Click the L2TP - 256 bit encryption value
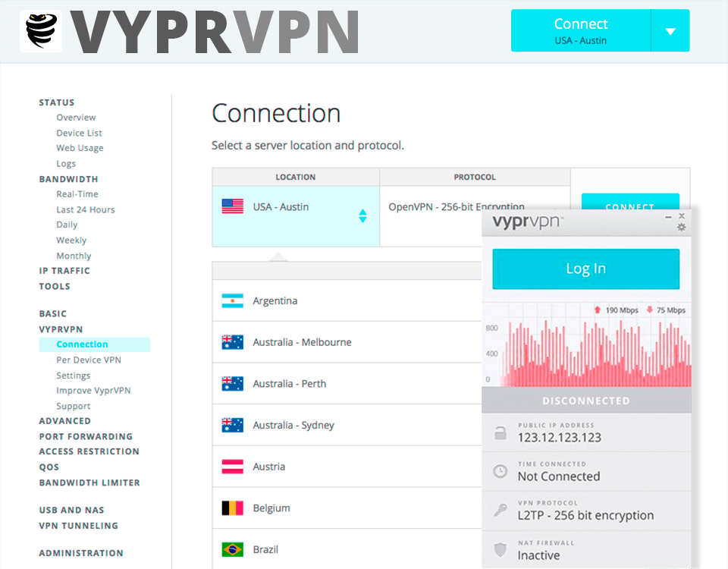Viewport: 728px width, 569px height. (x=585, y=516)
